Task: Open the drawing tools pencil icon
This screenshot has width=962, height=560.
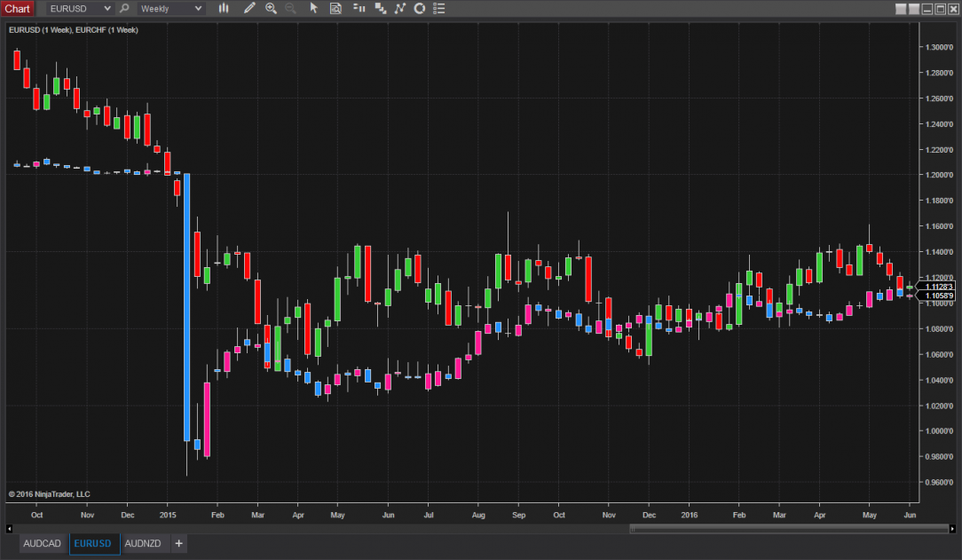Action: point(248,9)
